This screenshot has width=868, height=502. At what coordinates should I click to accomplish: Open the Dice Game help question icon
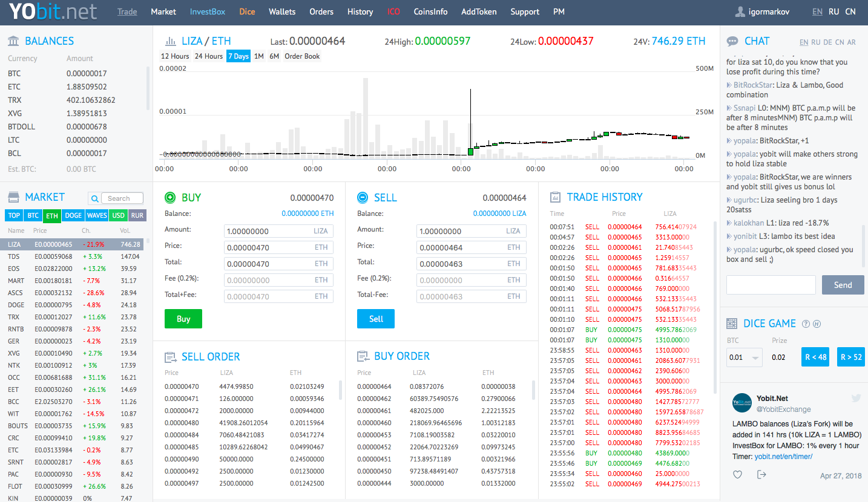tap(806, 324)
